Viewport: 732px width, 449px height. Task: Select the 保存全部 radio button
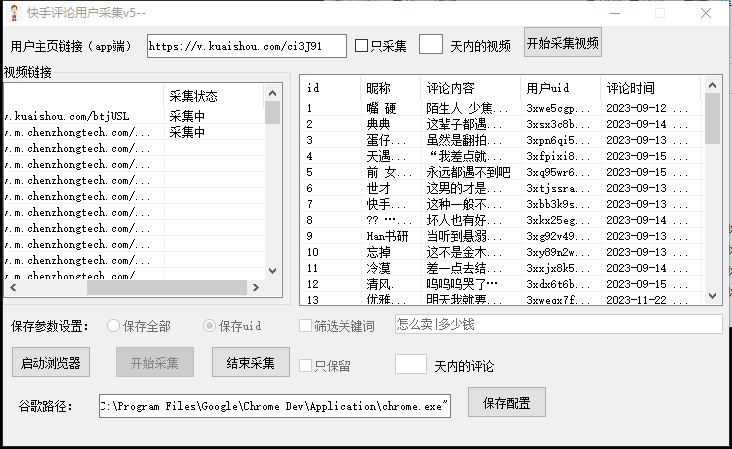(113, 326)
